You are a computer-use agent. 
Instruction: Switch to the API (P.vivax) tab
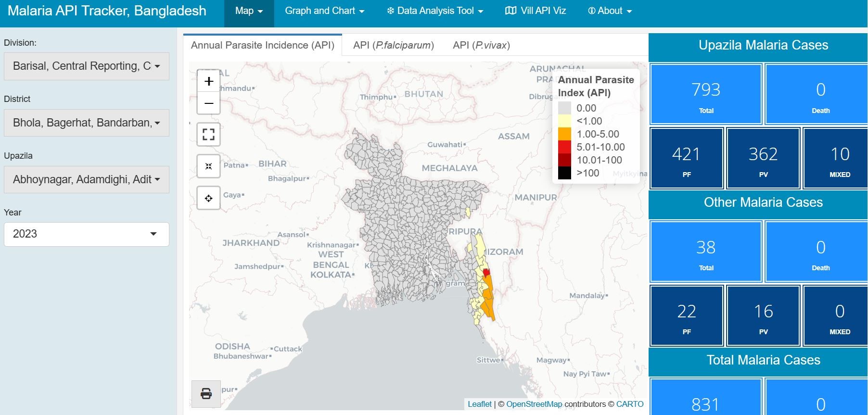pyautogui.click(x=481, y=45)
